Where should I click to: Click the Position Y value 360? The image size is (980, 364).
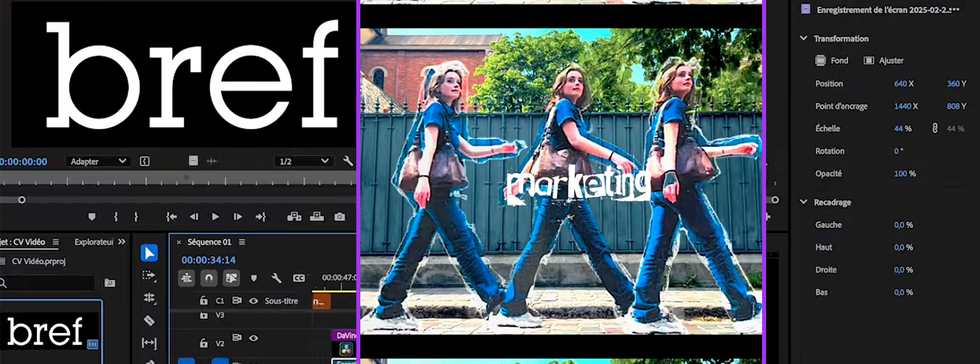click(x=953, y=84)
